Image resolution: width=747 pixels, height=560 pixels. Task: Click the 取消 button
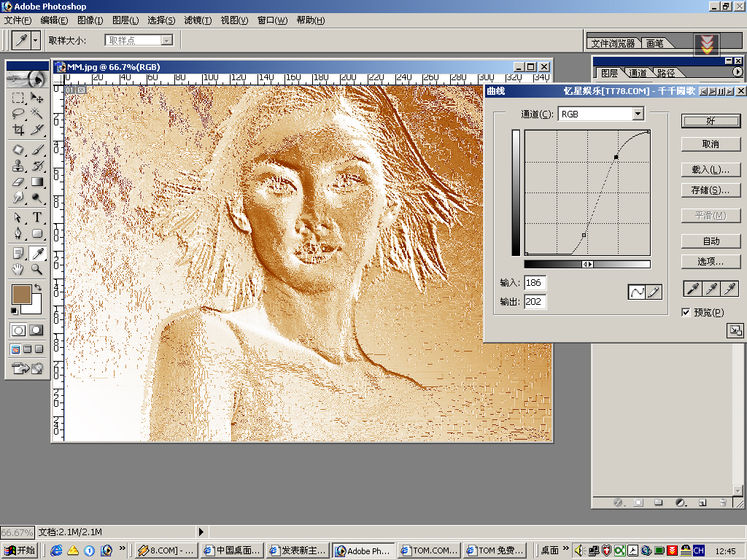click(x=711, y=144)
